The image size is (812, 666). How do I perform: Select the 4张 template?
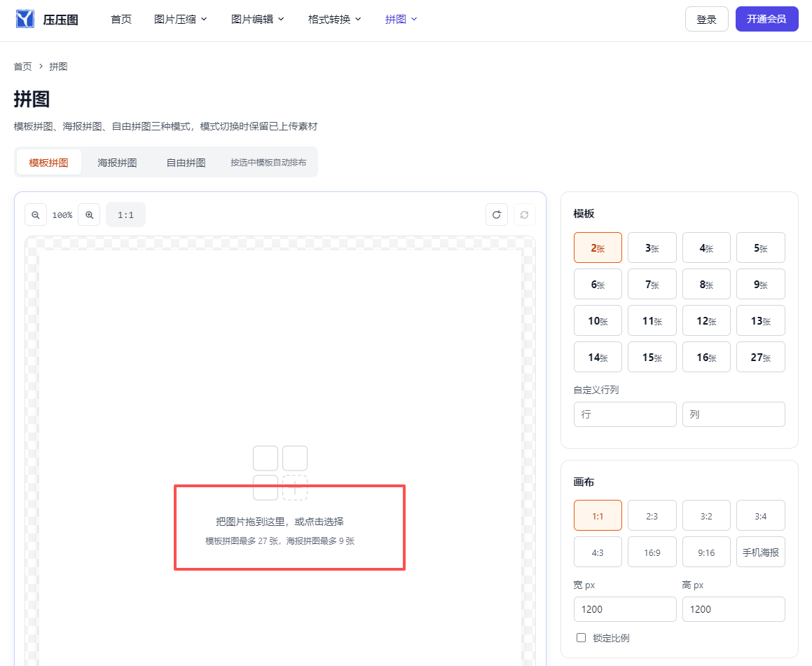[x=706, y=247]
